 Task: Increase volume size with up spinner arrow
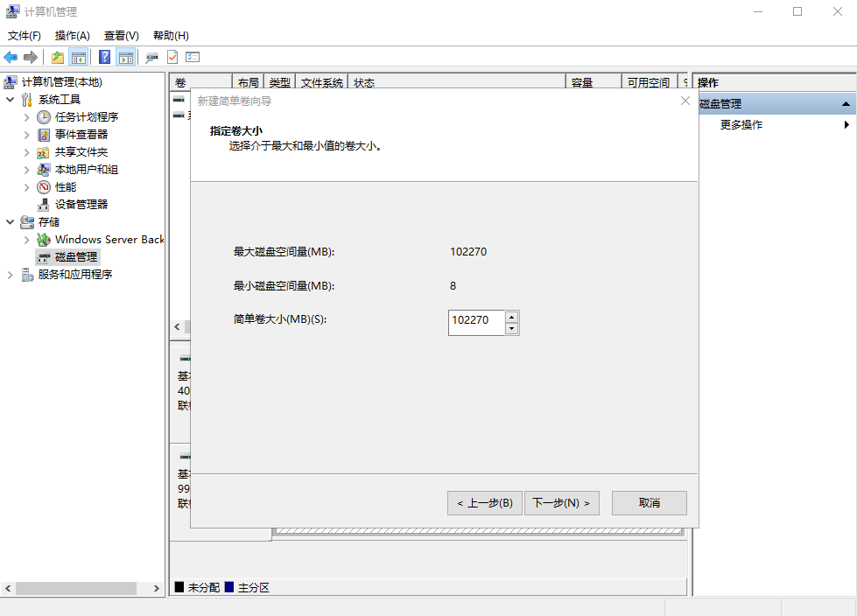tap(511, 317)
